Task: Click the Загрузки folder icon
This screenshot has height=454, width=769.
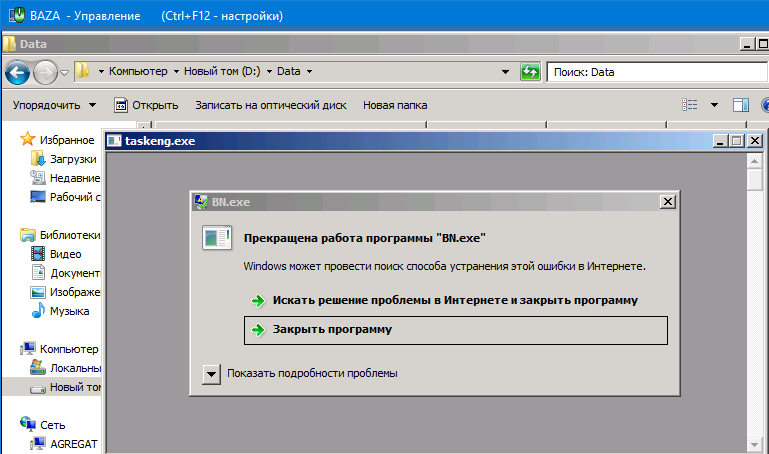Action: click(x=38, y=159)
